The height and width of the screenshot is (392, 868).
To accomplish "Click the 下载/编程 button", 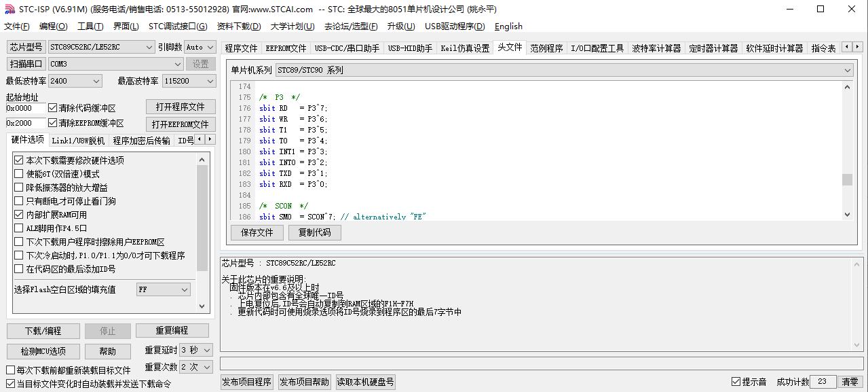I will (43, 331).
